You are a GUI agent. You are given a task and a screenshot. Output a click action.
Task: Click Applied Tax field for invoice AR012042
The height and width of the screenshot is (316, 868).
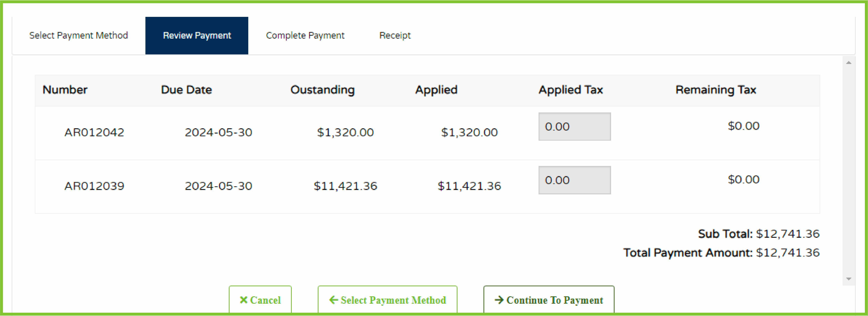575,127
